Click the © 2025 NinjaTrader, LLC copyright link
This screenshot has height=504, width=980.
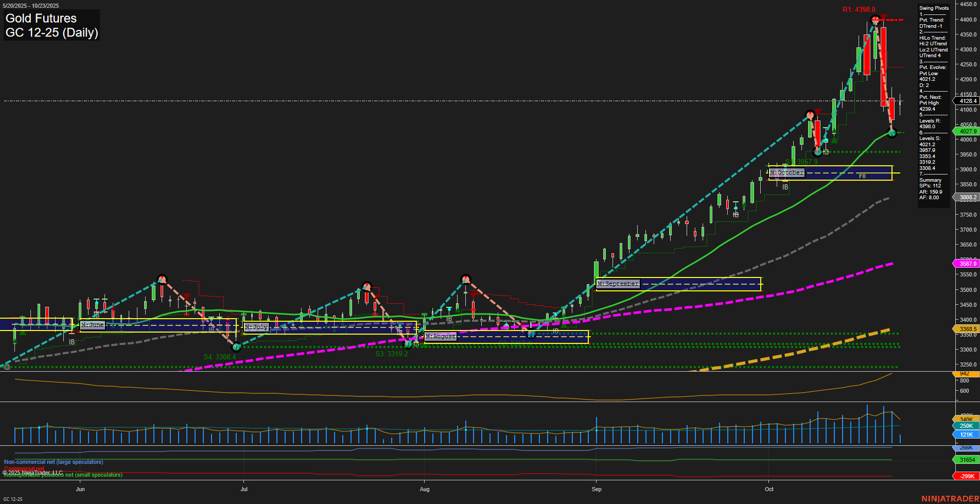pyautogui.click(x=33, y=472)
